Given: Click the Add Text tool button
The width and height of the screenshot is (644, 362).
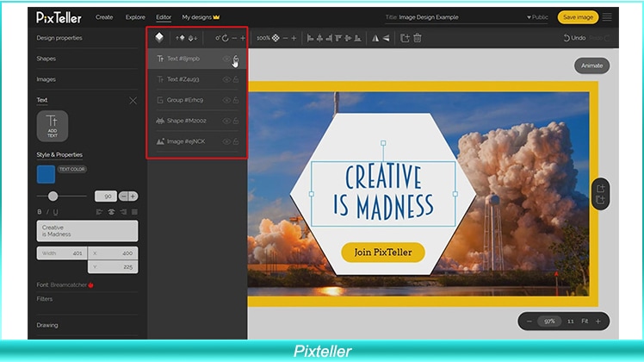Looking at the screenshot, I should tap(52, 126).
